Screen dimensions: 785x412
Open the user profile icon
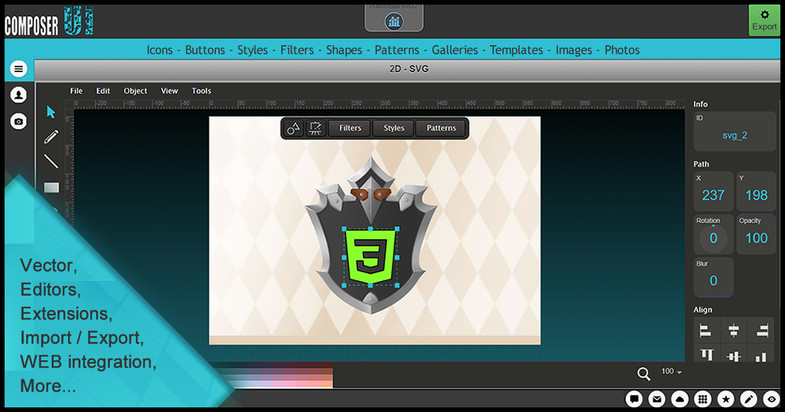pos(19,95)
